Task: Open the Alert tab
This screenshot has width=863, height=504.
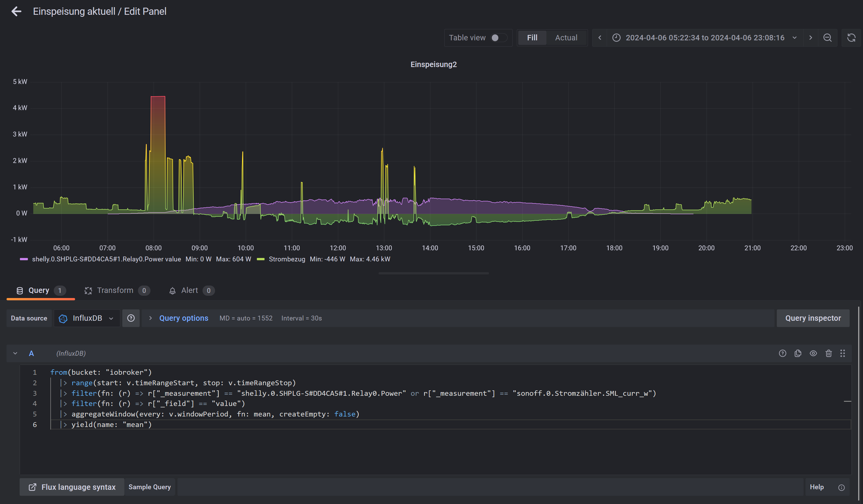Action: 189,290
